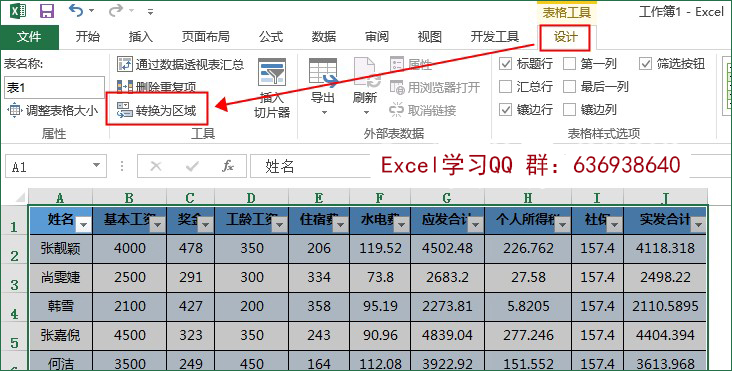The height and width of the screenshot is (371, 732).
Task: Select cell with value 4502.48
Action: 447,248
